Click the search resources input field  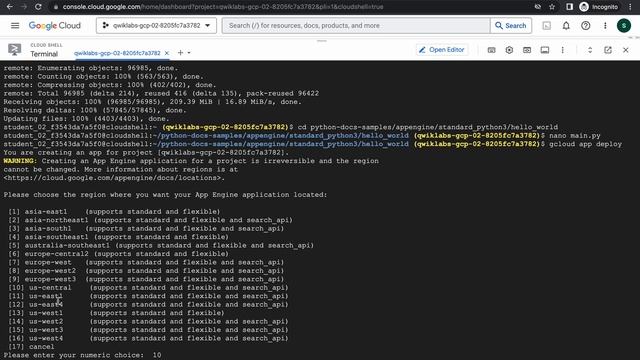(x=356, y=25)
